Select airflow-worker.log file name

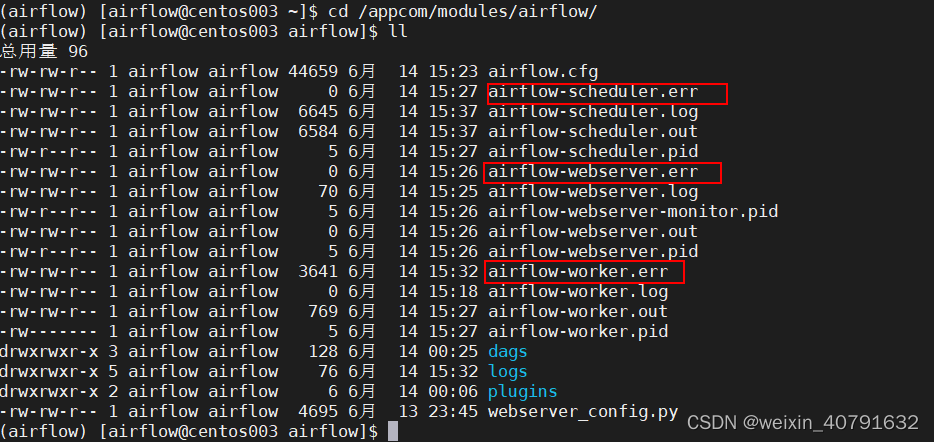click(x=578, y=292)
